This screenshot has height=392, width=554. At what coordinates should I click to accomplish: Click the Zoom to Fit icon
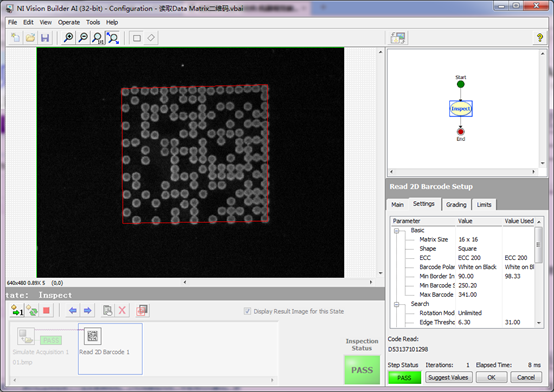pos(113,38)
